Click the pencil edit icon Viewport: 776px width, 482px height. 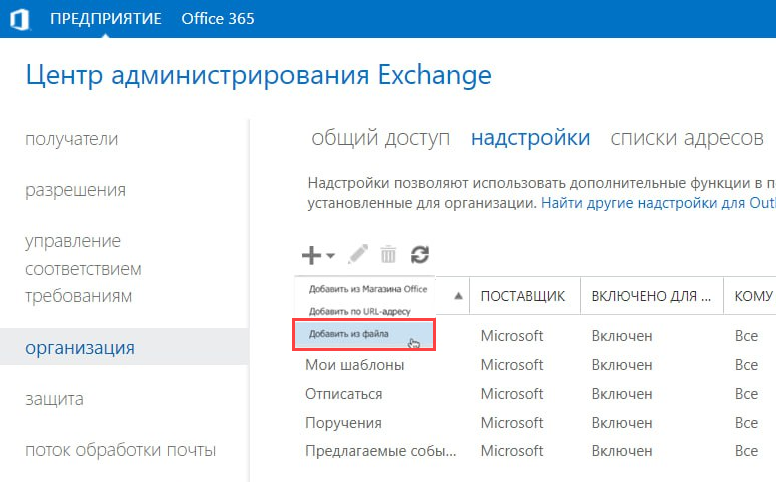[x=358, y=255]
